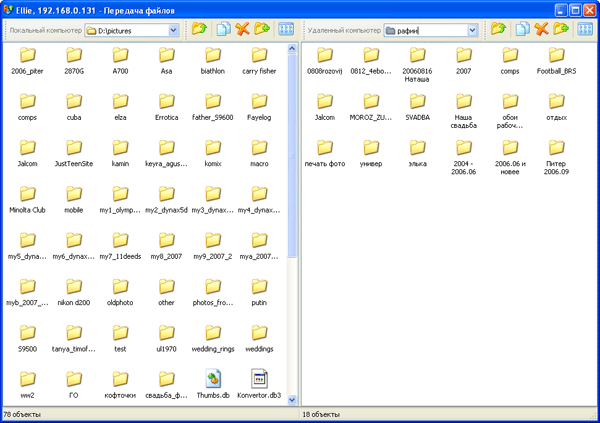This screenshot has height=423, width=600.
Task: Open the local path D:\pictures dropdown arrow
Action: (173, 30)
